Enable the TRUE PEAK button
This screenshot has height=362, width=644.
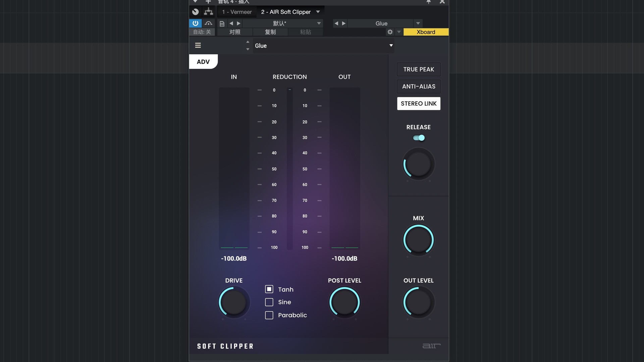click(x=419, y=69)
